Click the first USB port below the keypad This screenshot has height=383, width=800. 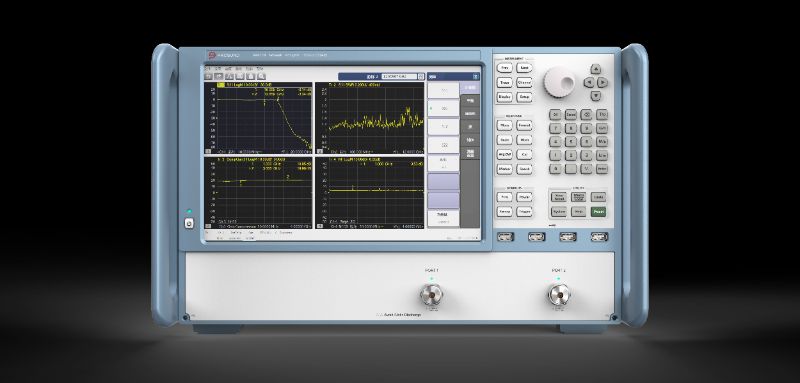[505, 237]
